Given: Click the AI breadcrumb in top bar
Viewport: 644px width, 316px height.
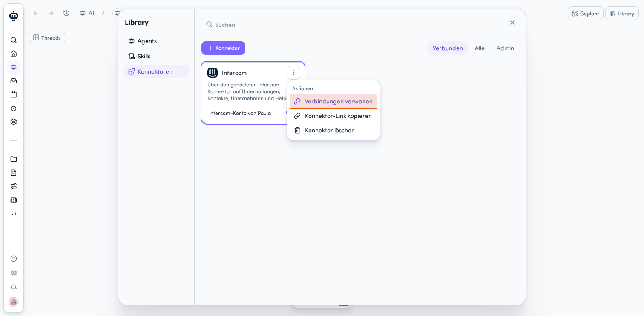Looking at the screenshot, I should click(87, 13).
